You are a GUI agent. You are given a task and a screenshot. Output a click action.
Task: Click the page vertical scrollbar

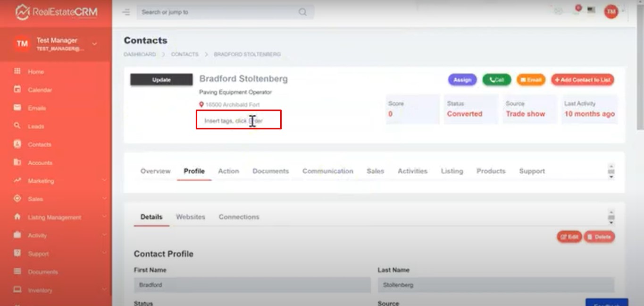coord(640,71)
